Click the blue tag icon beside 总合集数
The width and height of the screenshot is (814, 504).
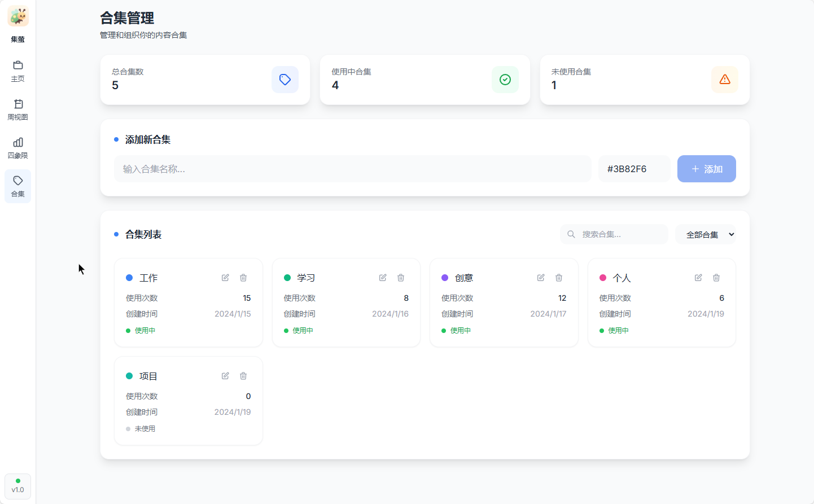coord(285,80)
